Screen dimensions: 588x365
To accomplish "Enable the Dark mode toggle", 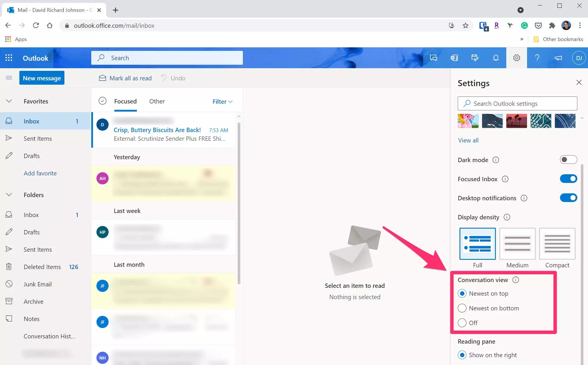I will point(568,160).
